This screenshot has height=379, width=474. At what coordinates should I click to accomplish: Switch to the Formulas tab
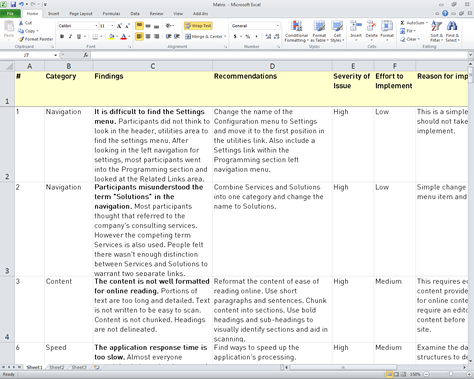(111, 14)
